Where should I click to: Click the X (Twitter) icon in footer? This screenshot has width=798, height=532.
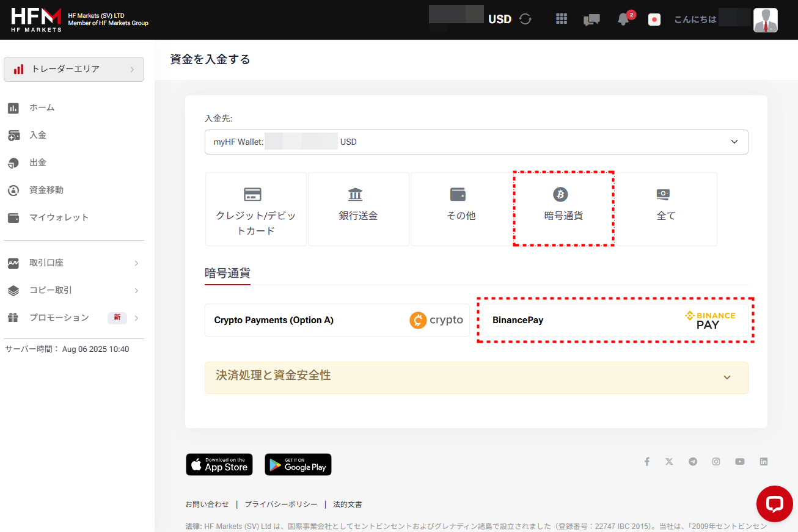pyautogui.click(x=670, y=462)
